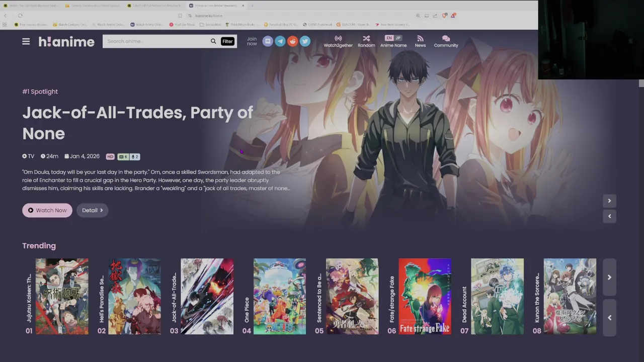Click the browser back arrow
The image size is (644, 362).
point(6,16)
